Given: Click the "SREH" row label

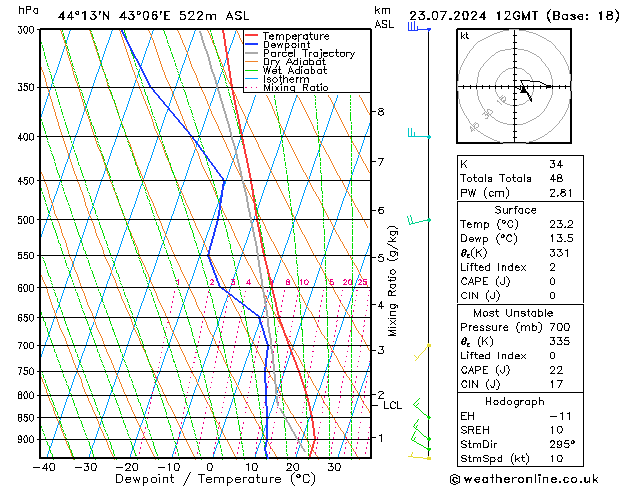Looking at the screenshot, I should (475, 430).
